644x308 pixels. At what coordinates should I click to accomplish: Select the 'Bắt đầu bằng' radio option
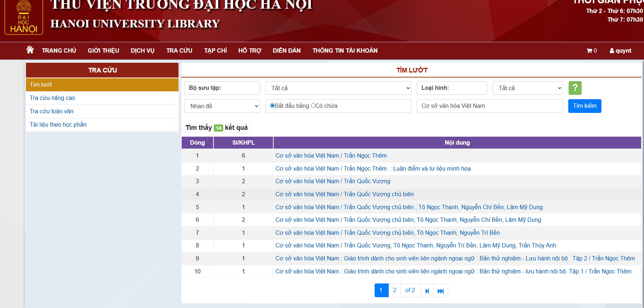(272, 106)
